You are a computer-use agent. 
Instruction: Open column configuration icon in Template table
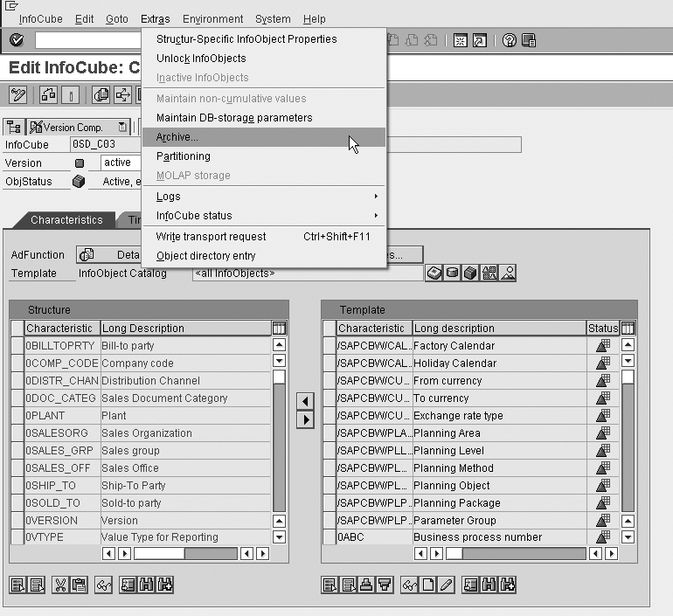[x=628, y=329]
